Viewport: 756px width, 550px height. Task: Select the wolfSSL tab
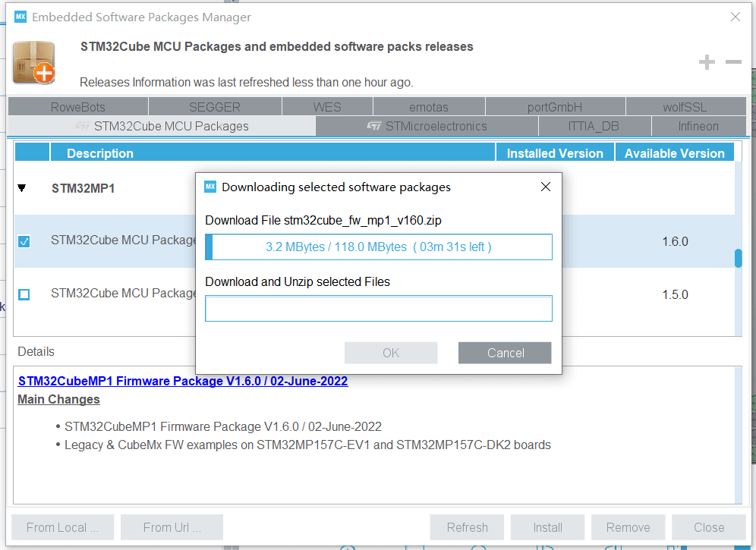tap(685, 106)
